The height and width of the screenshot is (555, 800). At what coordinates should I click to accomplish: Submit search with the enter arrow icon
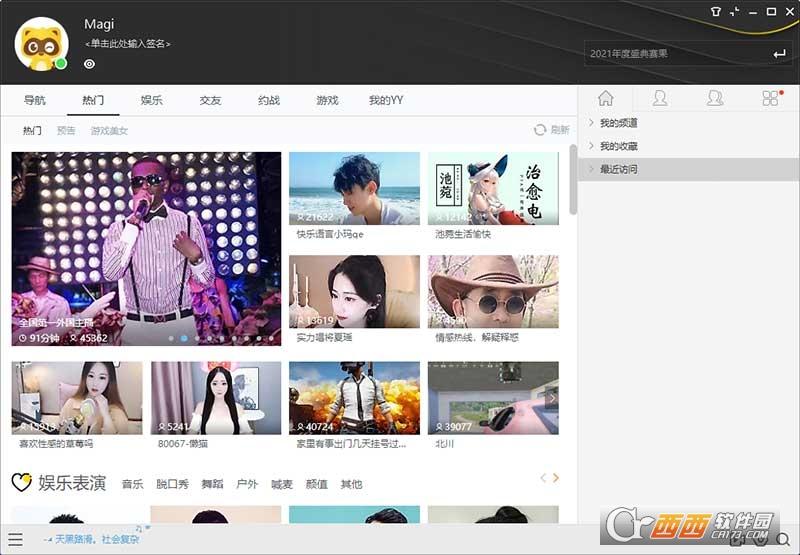(x=780, y=54)
